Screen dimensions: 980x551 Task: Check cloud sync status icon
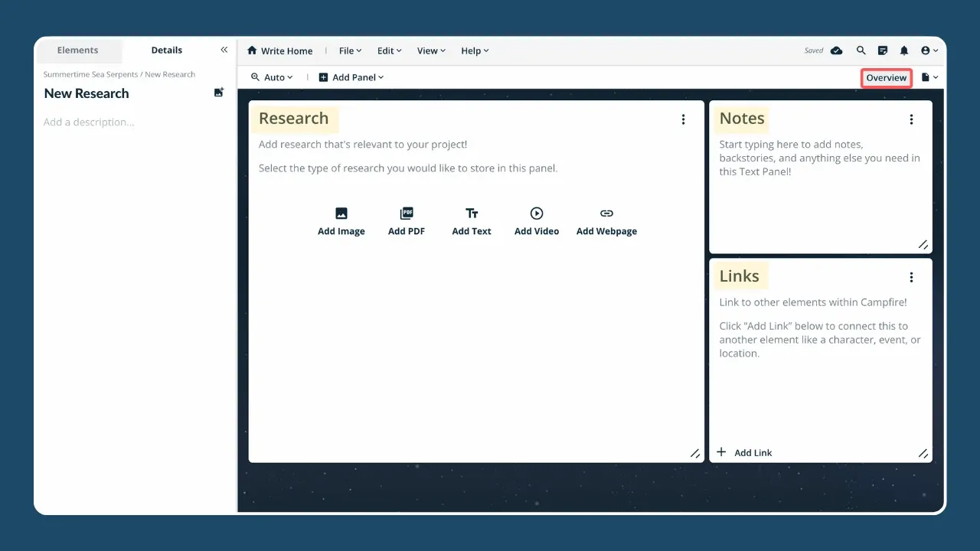coord(836,50)
